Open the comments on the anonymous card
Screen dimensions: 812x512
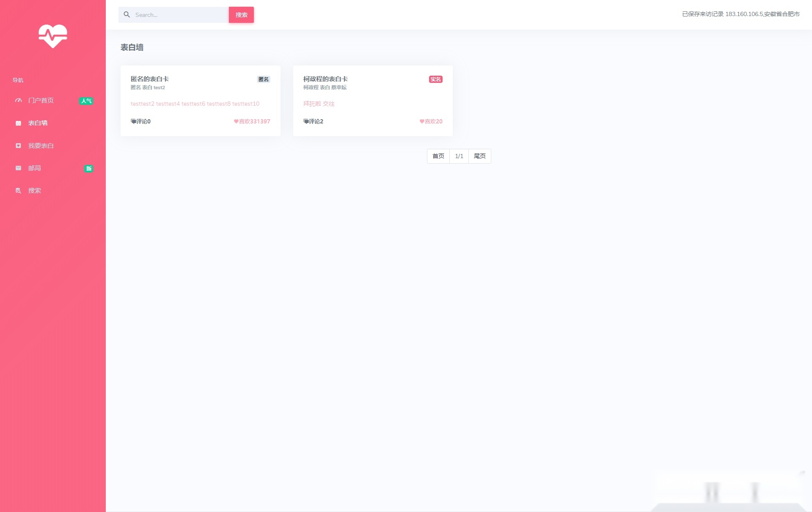(x=141, y=122)
